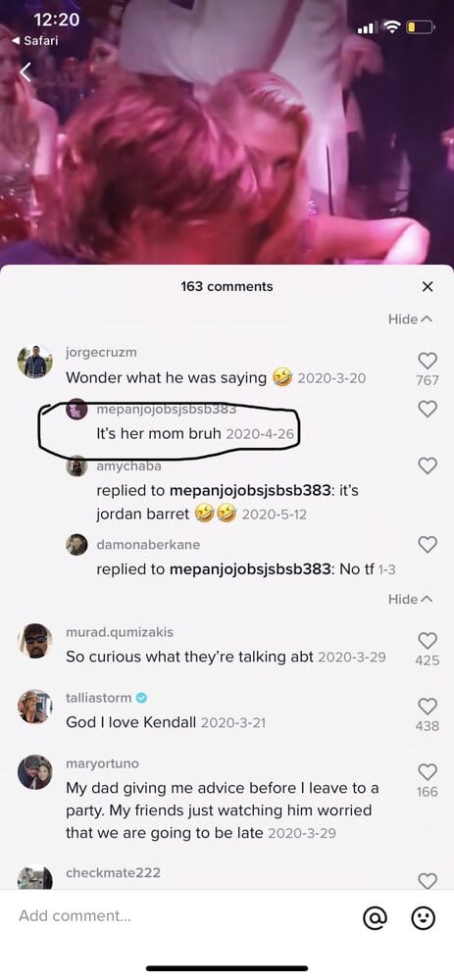
Task: Open jorgecruzm's profile picture
Action: coord(35,362)
